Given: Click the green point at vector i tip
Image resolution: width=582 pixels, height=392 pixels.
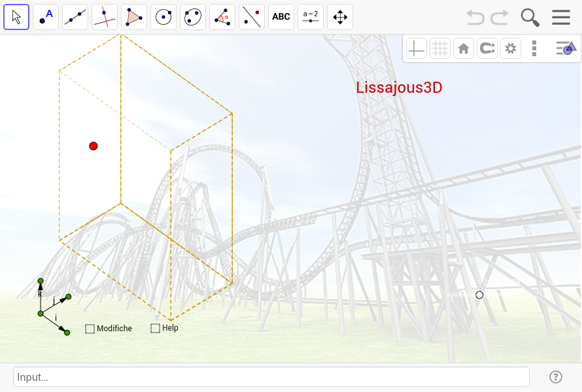Looking at the screenshot, I should point(67,333).
